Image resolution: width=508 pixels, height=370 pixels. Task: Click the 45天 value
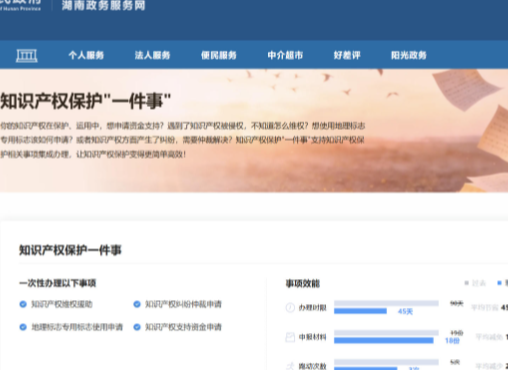pyautogui.click(x=405, y=311)
